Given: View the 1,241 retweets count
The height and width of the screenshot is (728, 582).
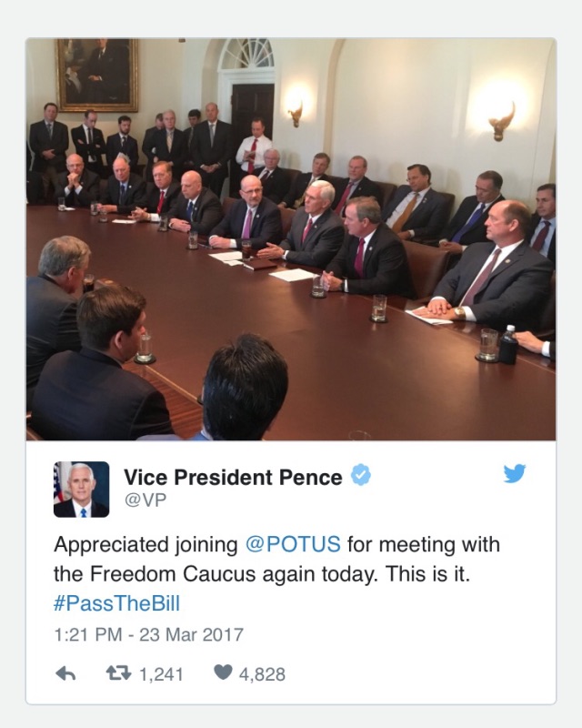Looking at the screenshot, I should pos(161,674).
